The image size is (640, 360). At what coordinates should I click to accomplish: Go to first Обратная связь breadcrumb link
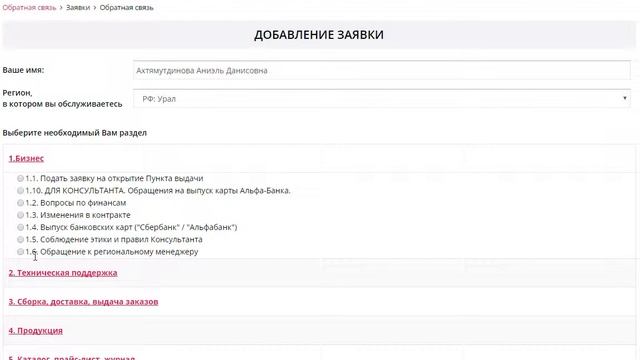pyautogui.click(x=29, y=7)
